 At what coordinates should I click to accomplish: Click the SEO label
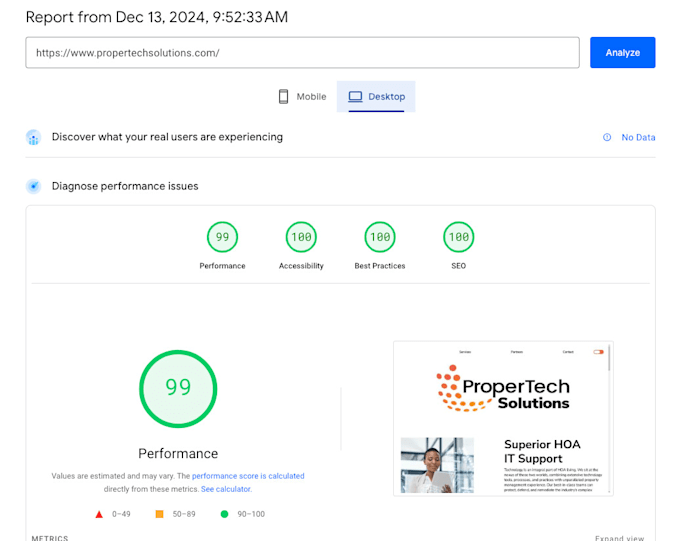[458, 266]
